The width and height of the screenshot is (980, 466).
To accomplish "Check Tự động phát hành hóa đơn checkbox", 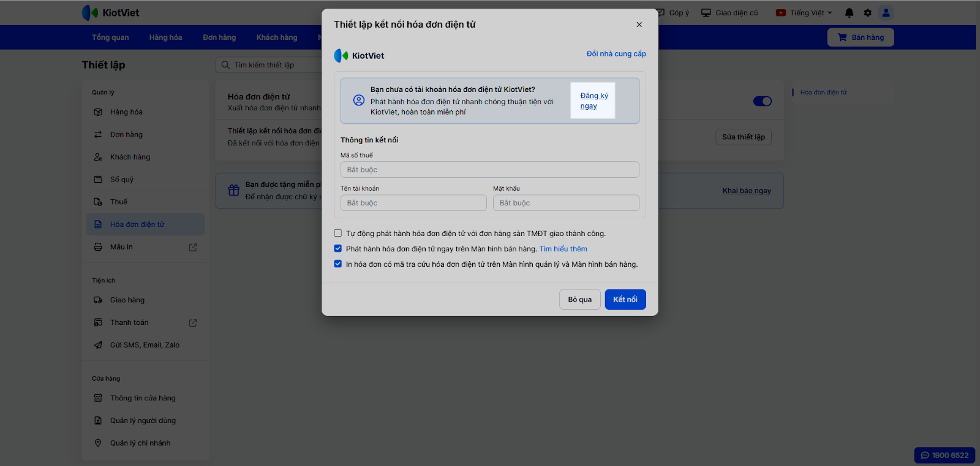I will [338, 233].
